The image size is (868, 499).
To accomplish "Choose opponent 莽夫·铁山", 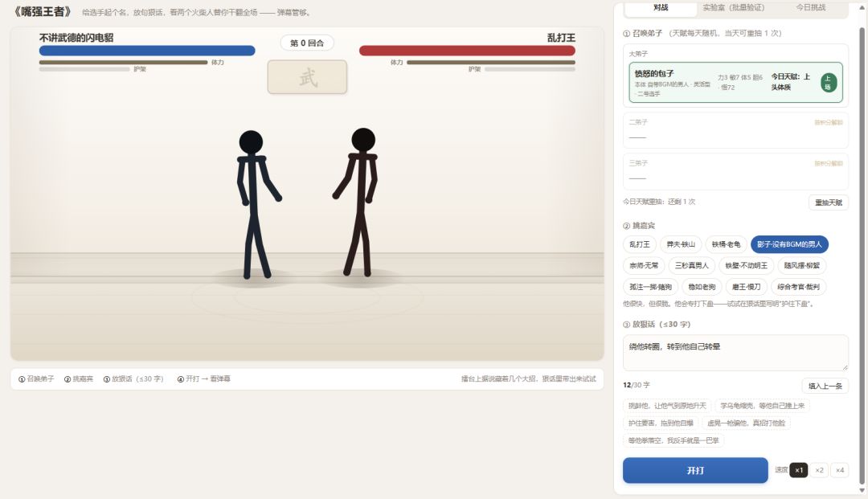I will pyautogui.click(x=681, y=244).
